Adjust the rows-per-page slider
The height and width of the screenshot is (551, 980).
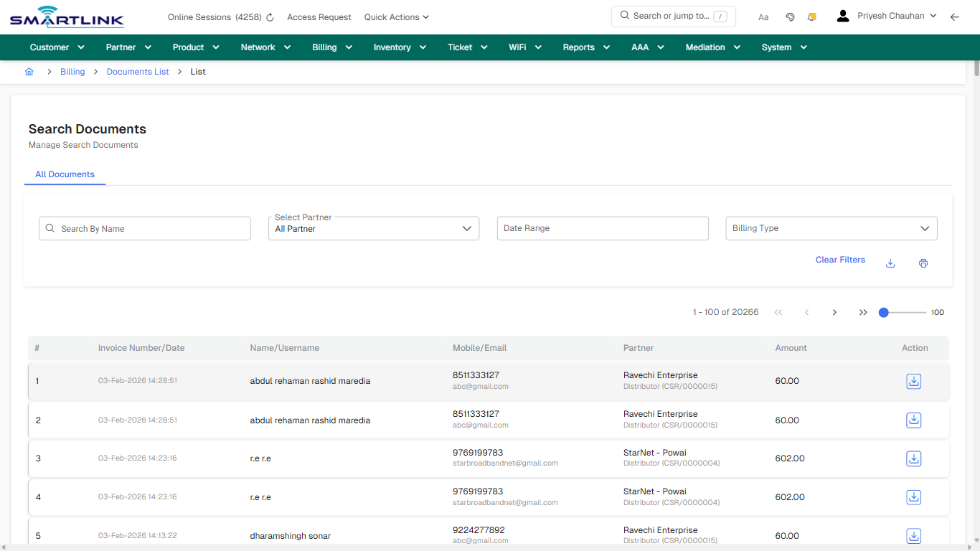pos(882,312)
